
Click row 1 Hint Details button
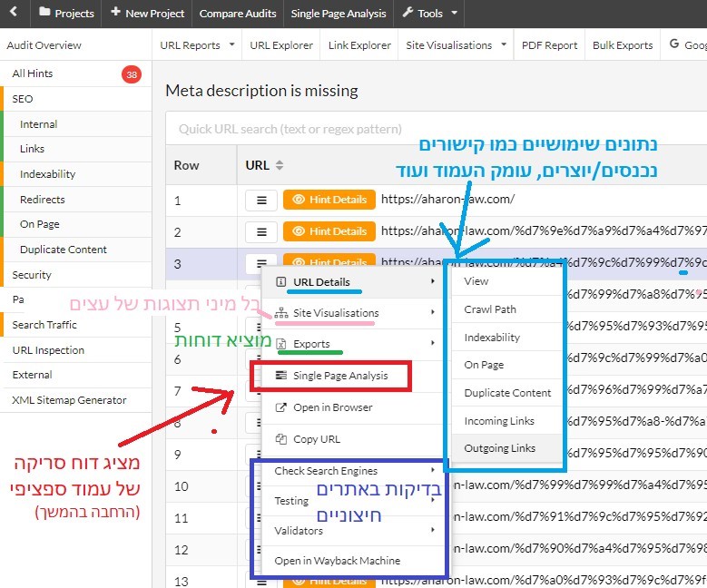329,200
